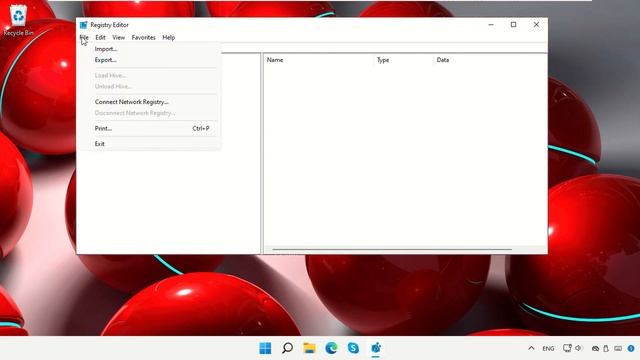Viewport: 640px width, 360px height.
Task: Click the Registry Editor taskbar icon
Action: tap(376, 348)
